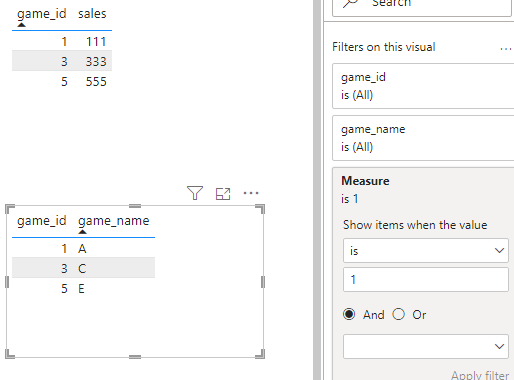The width and height of the screenshot is (514, 380).
Task: Sort by game_id header in the sales table
Action: click(x=42, y=14)
